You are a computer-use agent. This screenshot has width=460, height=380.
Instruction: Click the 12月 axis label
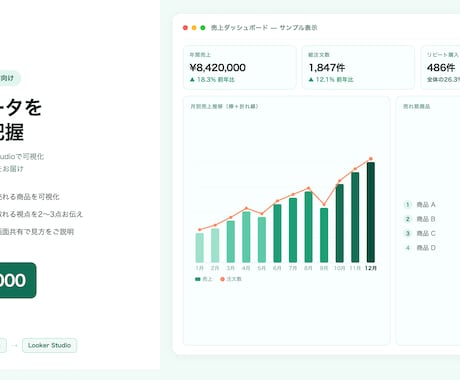click(371, 268)
